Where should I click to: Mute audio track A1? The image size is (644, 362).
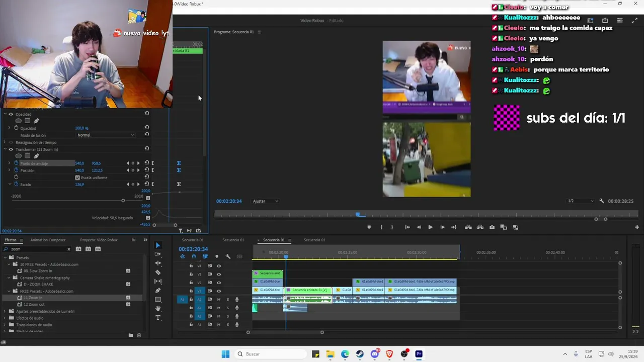[219, 300]
